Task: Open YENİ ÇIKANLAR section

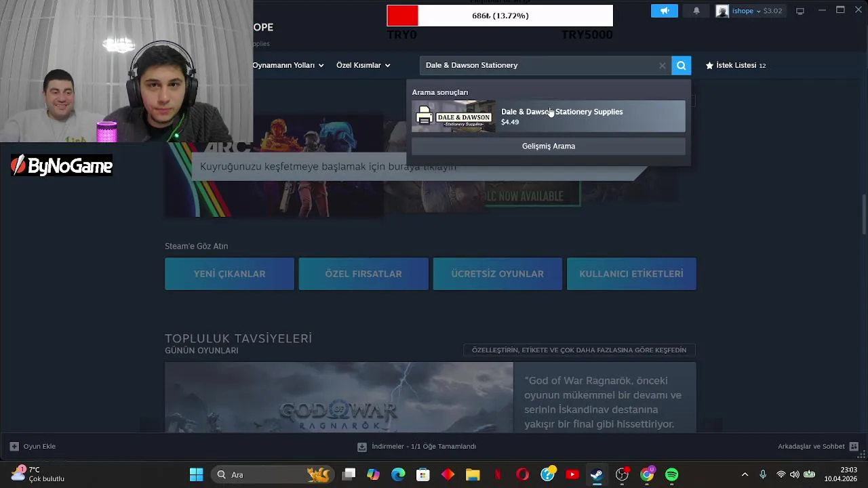Action: (x=229, y=274)
